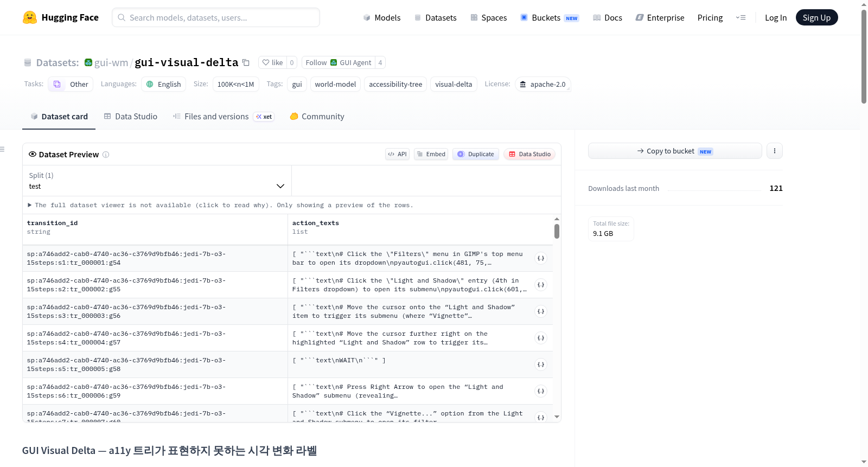Switch to the Data Studio tab

pos(131,116)
